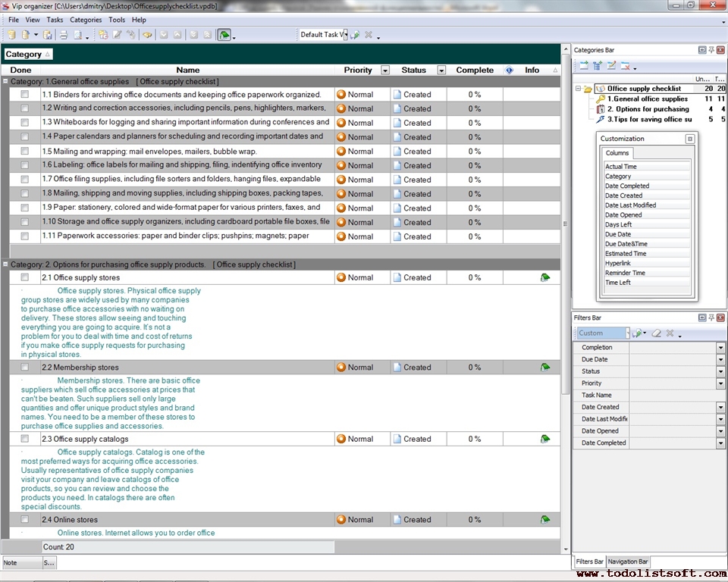The height and width of the screenshot is (582, 728).
Task: Collapse the 2. Options for purchasing group
Action: (x=5, y=264)
